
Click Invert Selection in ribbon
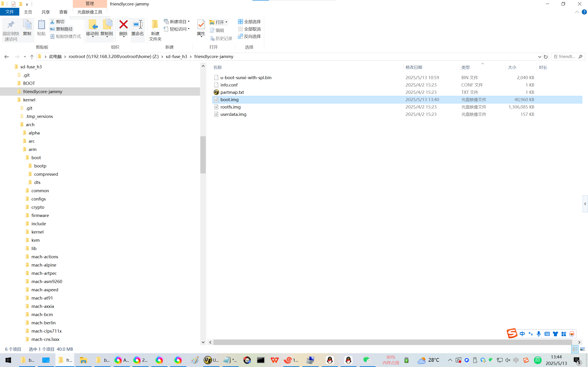pyautogui.click(x=249, y=36)
